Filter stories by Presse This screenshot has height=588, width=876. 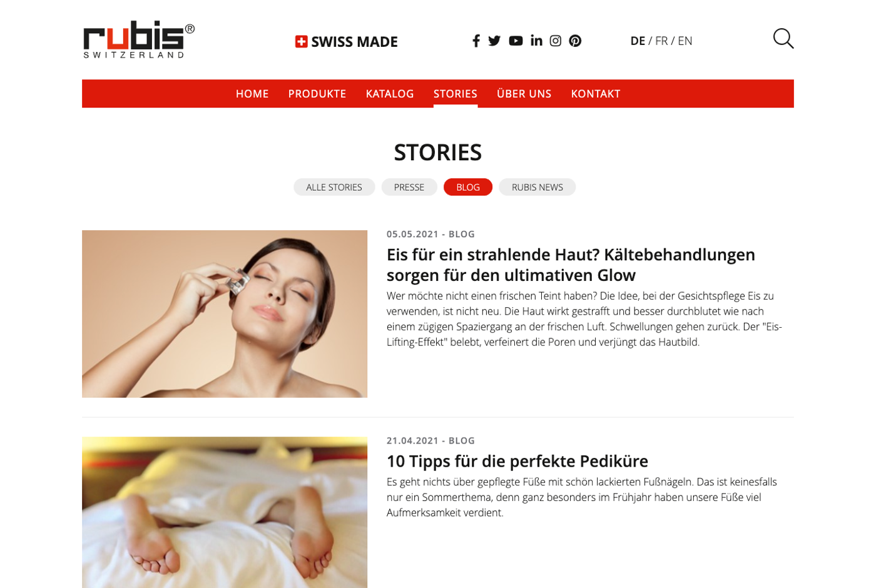click(x=409, y=187)
